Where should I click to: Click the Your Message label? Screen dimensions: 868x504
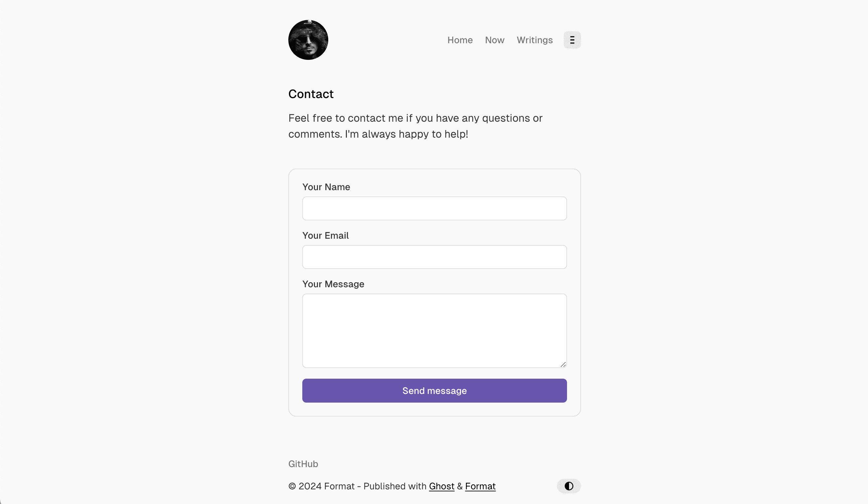click(333, 284)
